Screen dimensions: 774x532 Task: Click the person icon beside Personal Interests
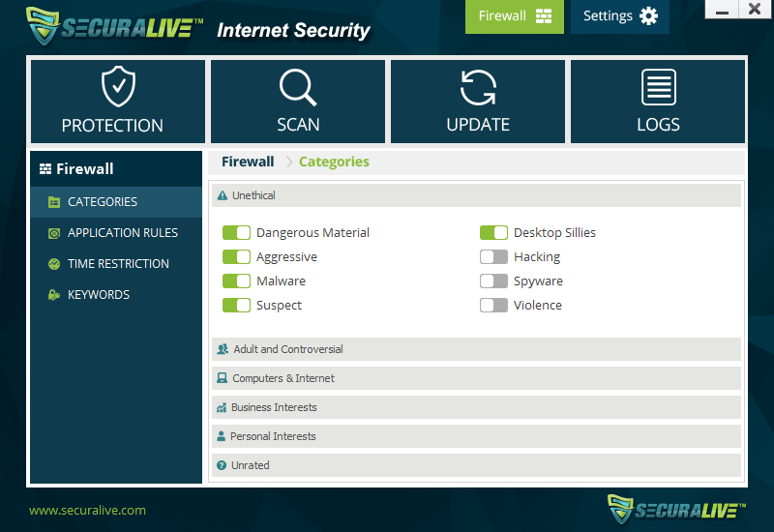(222, 436)
